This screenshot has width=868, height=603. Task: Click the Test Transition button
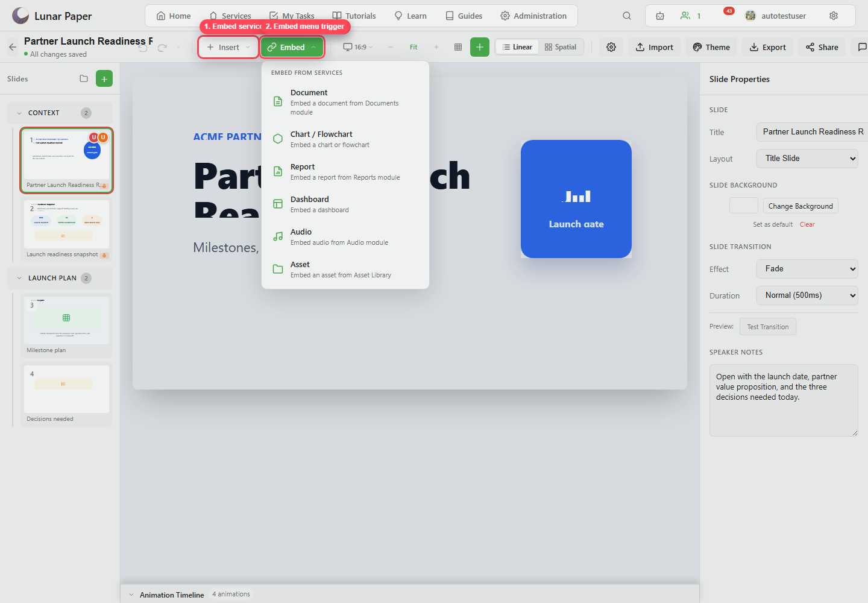768,327
